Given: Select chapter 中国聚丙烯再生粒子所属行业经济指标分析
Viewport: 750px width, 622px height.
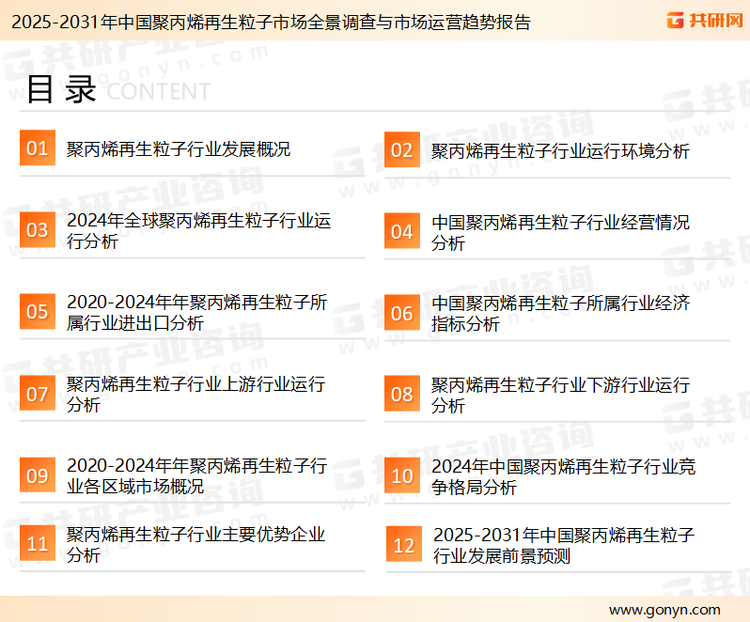Looking at the screenshot, I should 560,313.
